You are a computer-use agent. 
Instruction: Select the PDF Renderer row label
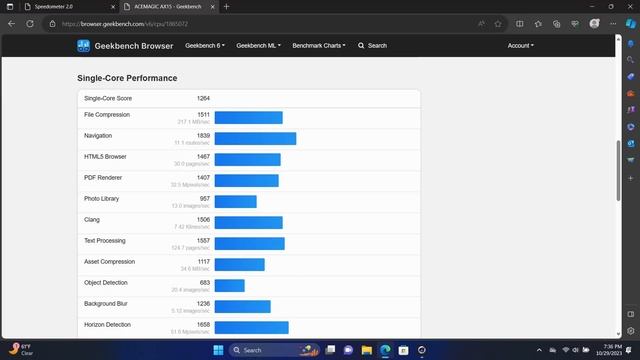click(x=103, y=178)
